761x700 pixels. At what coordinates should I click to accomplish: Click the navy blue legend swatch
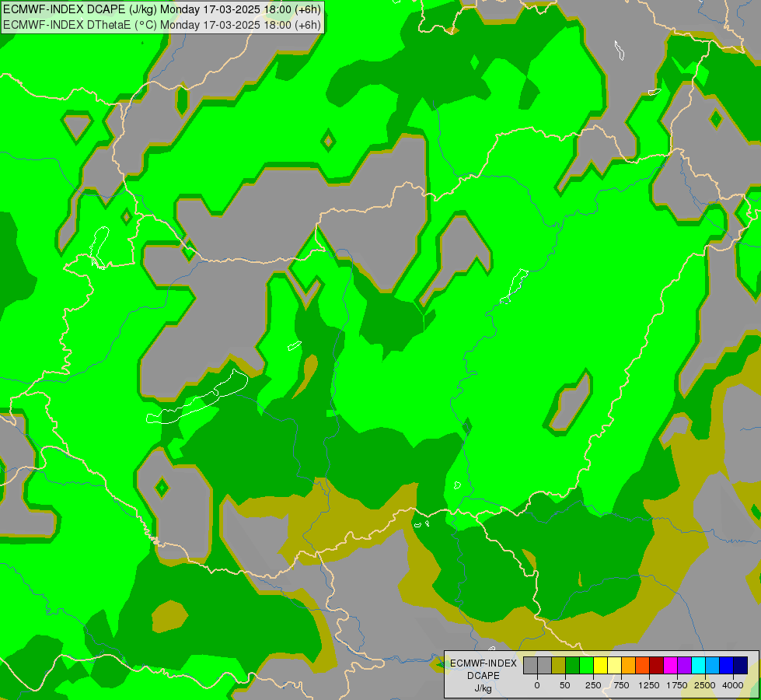point(741,665)
